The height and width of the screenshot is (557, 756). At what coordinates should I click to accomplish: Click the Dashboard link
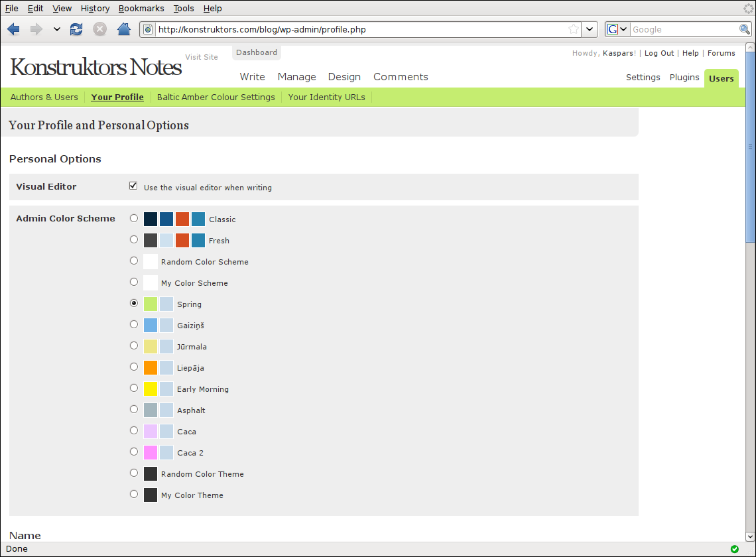[x=257, y=52]
